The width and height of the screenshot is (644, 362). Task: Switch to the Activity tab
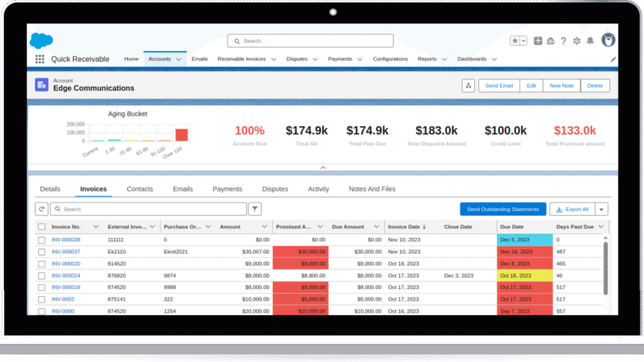318,189
